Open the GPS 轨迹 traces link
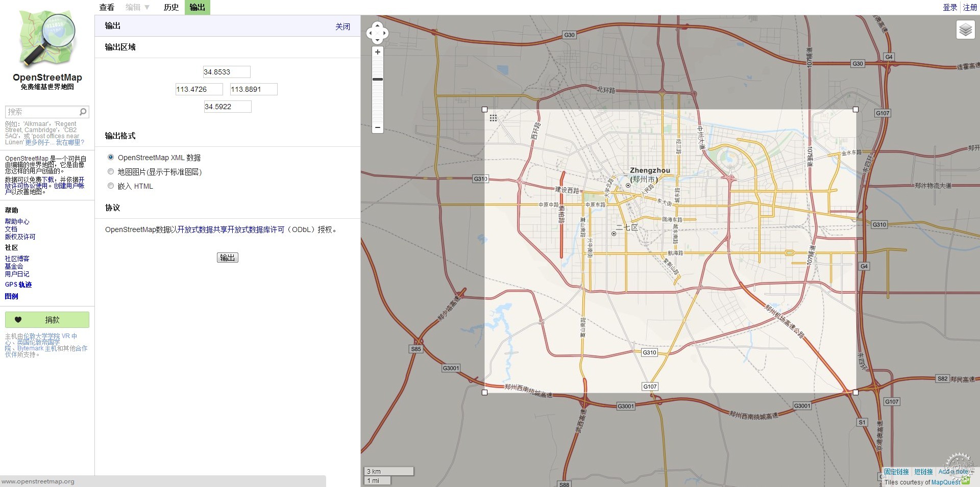Image resolution: width=980 pixels, height=487 pixels. 18,285
